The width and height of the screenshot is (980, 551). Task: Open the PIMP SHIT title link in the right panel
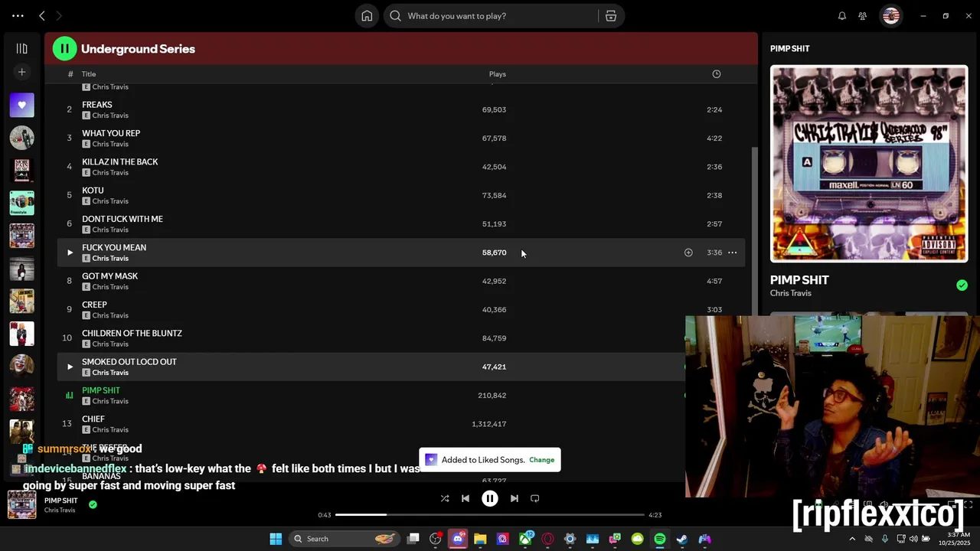[x=799, y=280]
